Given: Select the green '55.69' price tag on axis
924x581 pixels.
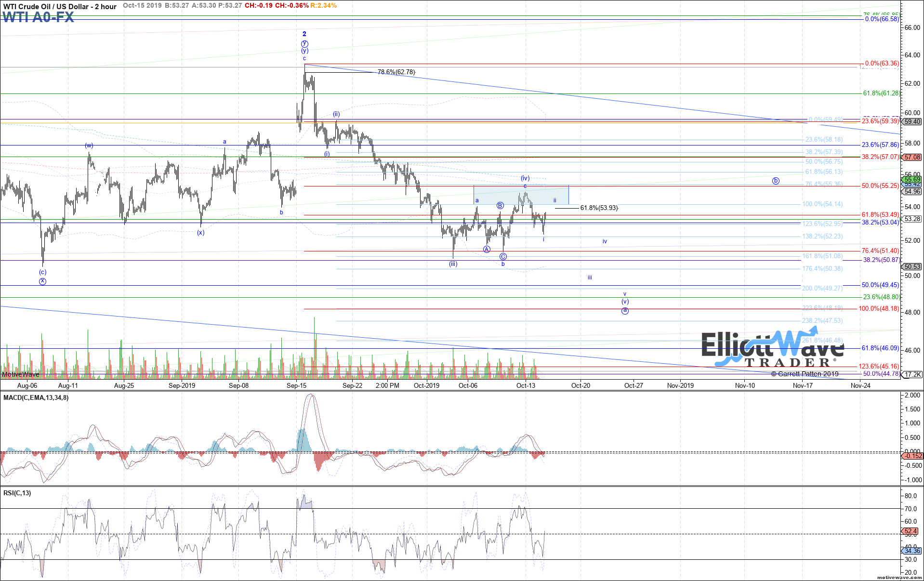Looking at the screenshot, I should [912, 179].
